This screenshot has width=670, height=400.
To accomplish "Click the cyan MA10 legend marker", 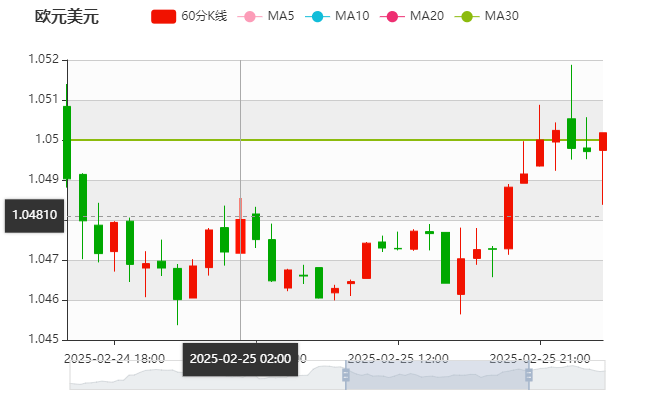I will [318, 16].
